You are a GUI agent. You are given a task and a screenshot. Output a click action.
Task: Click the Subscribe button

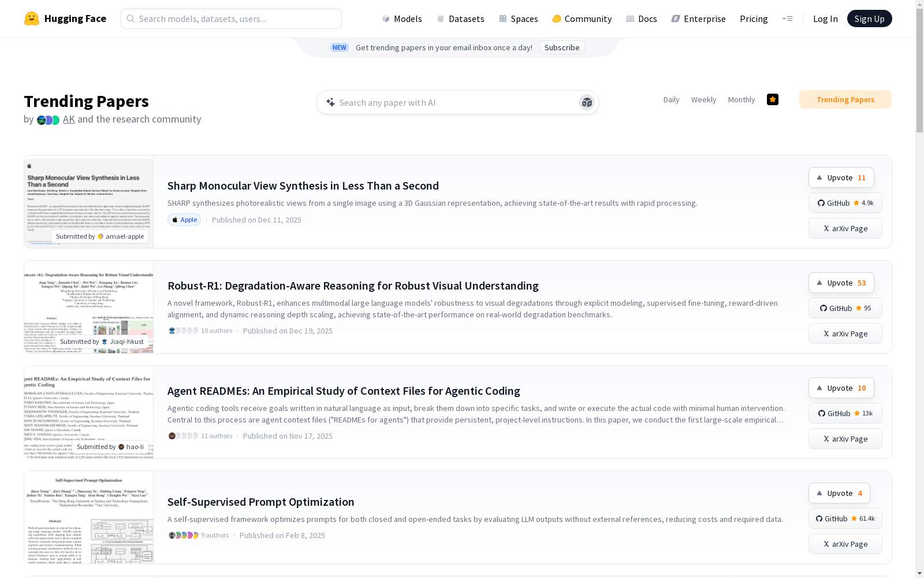pyautogui.click(x=561, y=47)
